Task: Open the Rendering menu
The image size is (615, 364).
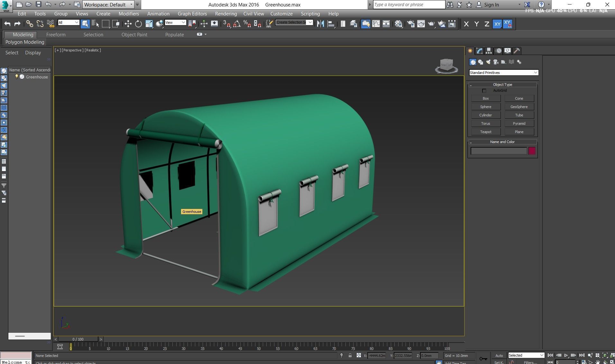Action: (x=226, y=14)
